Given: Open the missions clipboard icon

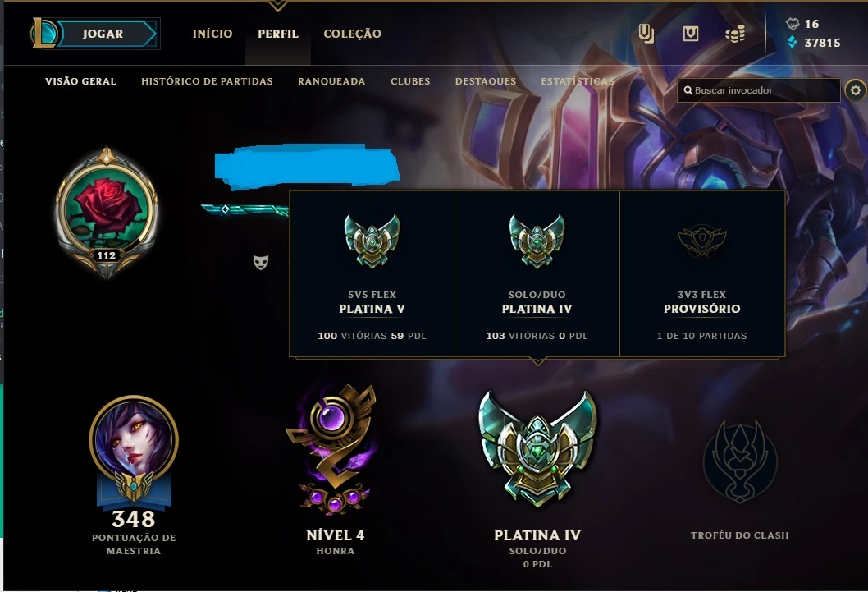Looking at the screenshot, I should [x=646, y=34].
